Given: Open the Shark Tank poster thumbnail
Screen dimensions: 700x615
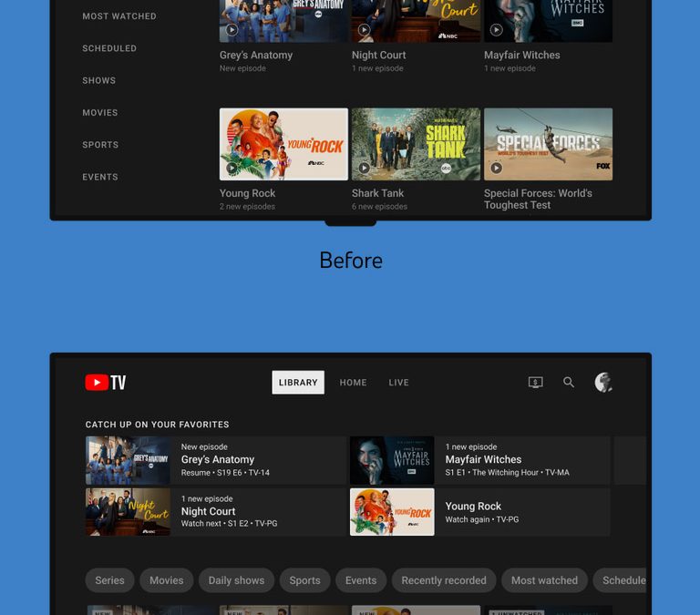Looking at the screenshot, I should pos(416,144).
